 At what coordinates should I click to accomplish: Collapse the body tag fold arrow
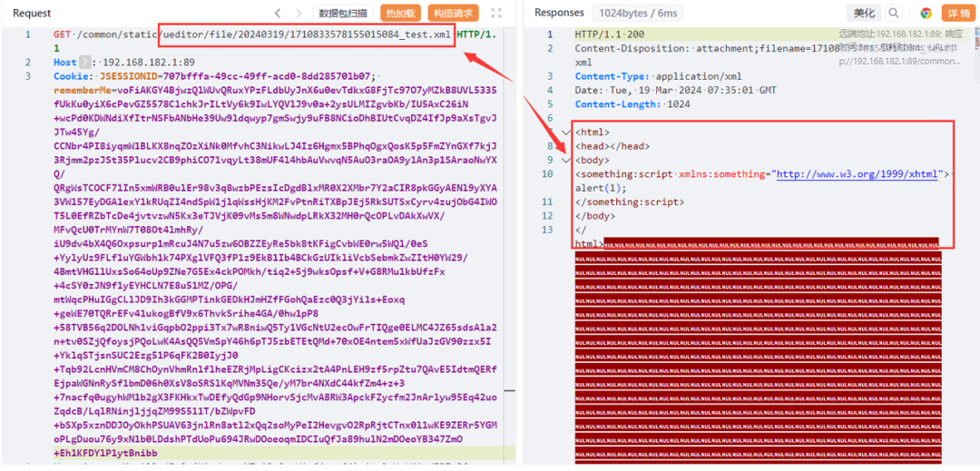pyautogui.click(x=566, y=160)
